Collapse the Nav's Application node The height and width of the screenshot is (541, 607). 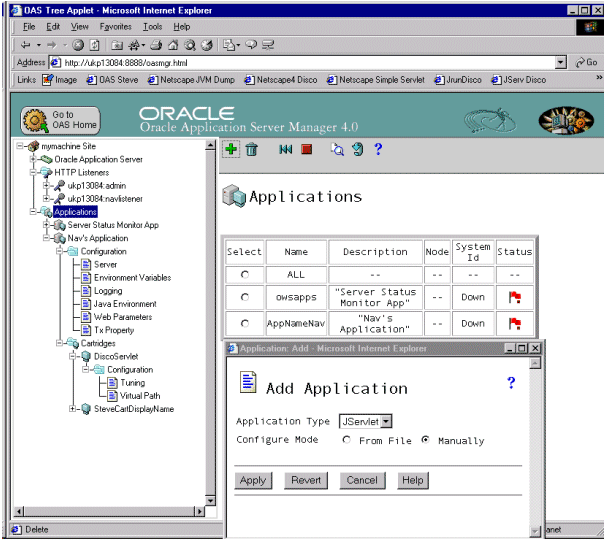[46, 238]
